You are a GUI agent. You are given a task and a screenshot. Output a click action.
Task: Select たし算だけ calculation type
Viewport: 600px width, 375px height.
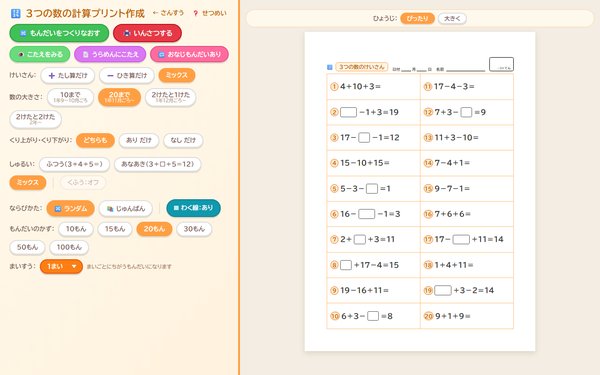pyautogui.click(x=68, y=75)
